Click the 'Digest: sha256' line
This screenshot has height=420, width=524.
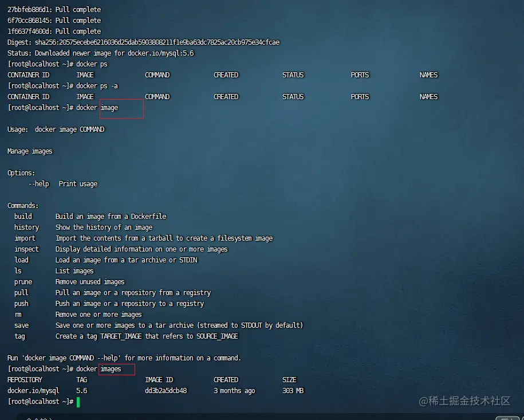coord(143,42)
